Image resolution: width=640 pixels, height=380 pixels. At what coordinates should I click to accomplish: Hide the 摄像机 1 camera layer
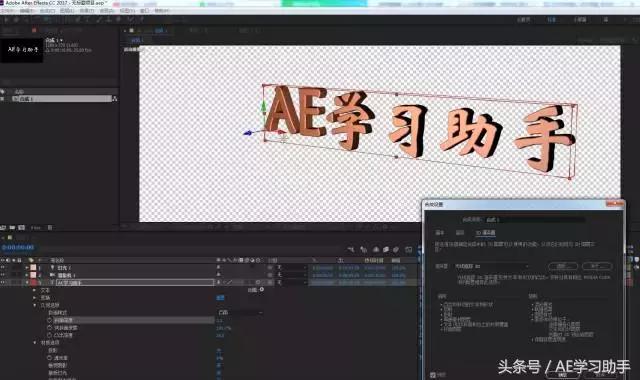pos(3,275)
